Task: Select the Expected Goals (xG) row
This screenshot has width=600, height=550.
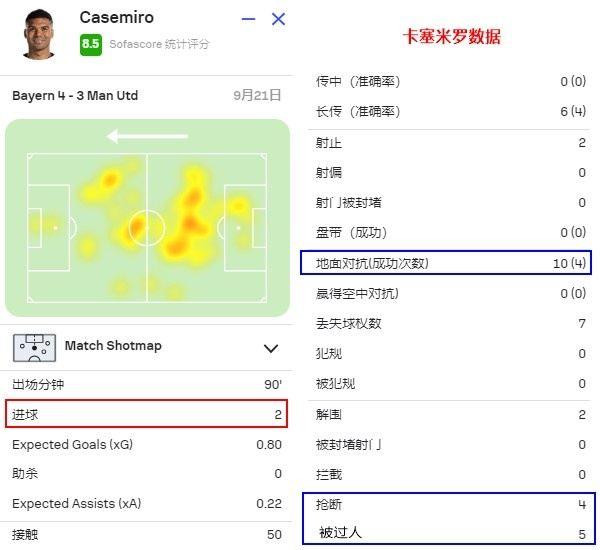Action: click(147, 444)
